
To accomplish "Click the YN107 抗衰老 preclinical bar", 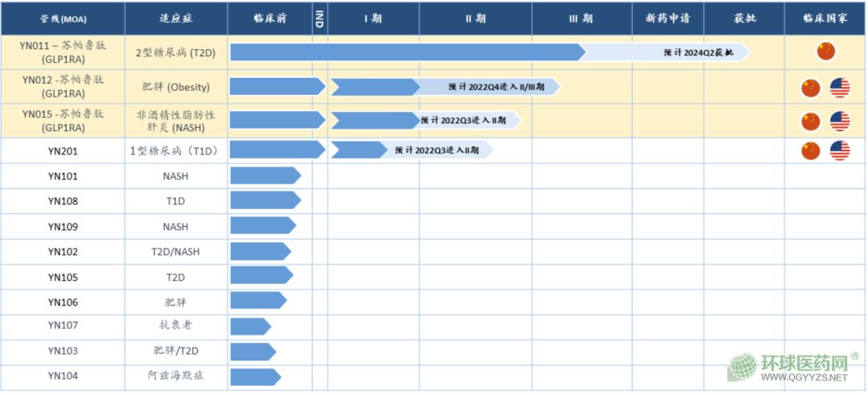I will tap(250, 326).
